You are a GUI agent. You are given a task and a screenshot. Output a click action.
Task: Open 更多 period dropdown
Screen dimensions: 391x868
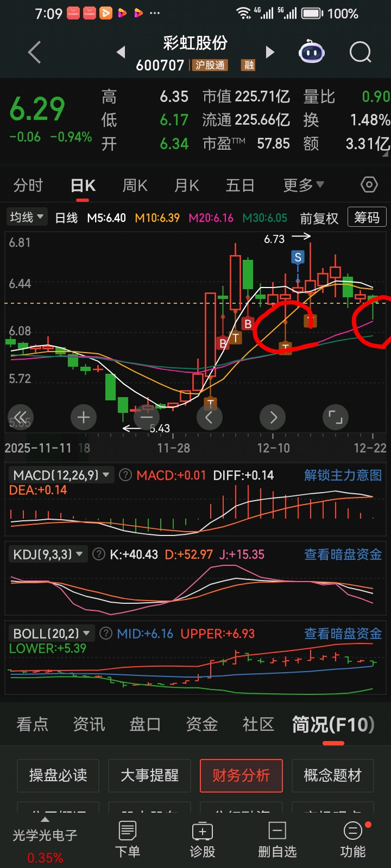(x=304, y=186)
